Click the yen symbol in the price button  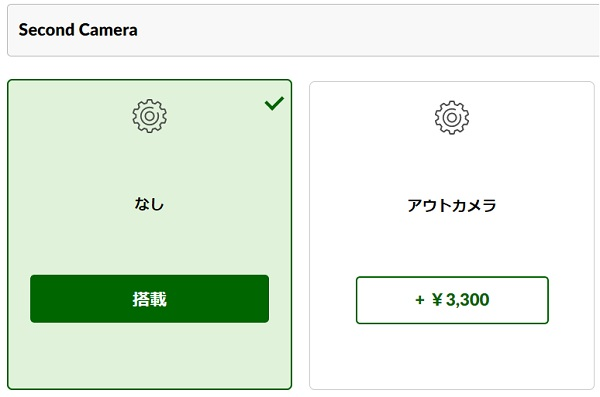[x=437, y=299]
